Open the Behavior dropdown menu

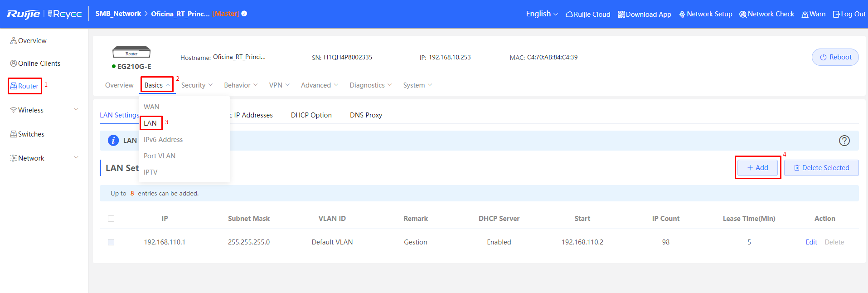click(x=241, y=85)
